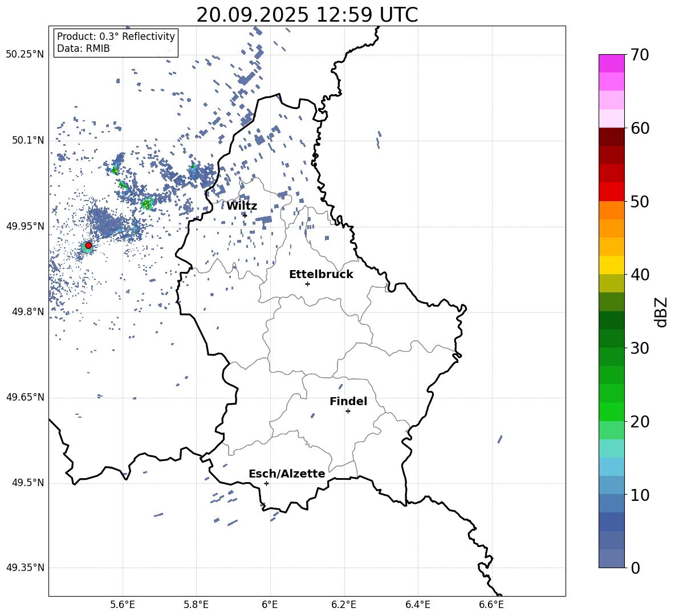Click the magenta segment at top of colorbar
Image resolution: width=675 pixels, height=616 pixels.
click(612, 63)
